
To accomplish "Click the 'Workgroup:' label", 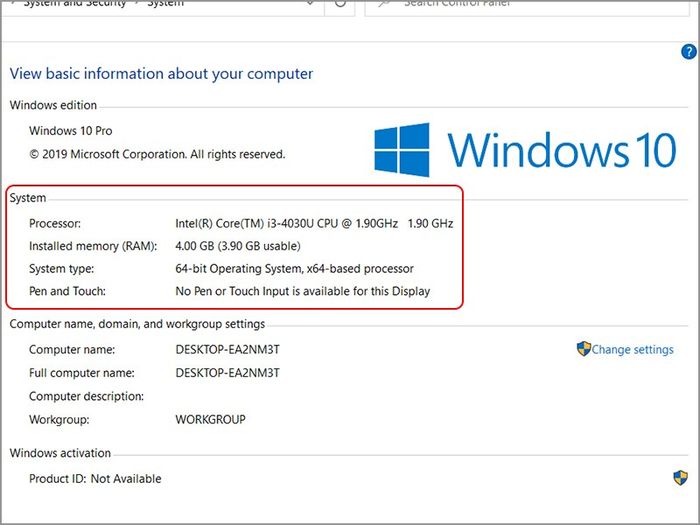I will 59,420.
